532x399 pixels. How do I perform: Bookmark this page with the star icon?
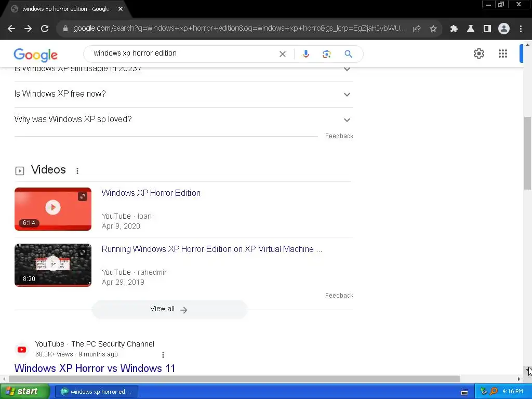pos(433,29)
